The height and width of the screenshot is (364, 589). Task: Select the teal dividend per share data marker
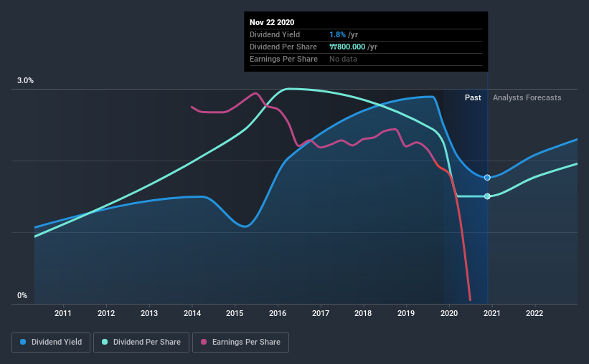pos(487,196)
